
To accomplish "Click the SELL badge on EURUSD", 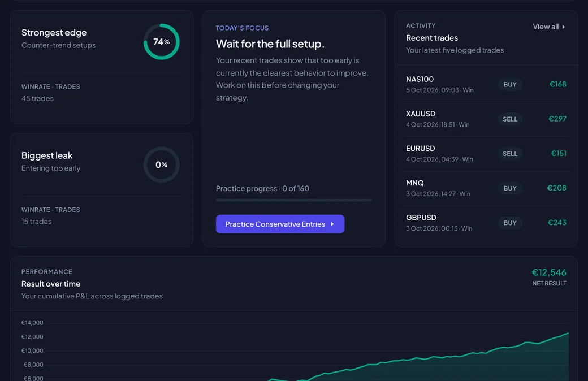I will [x=510, y=154].
